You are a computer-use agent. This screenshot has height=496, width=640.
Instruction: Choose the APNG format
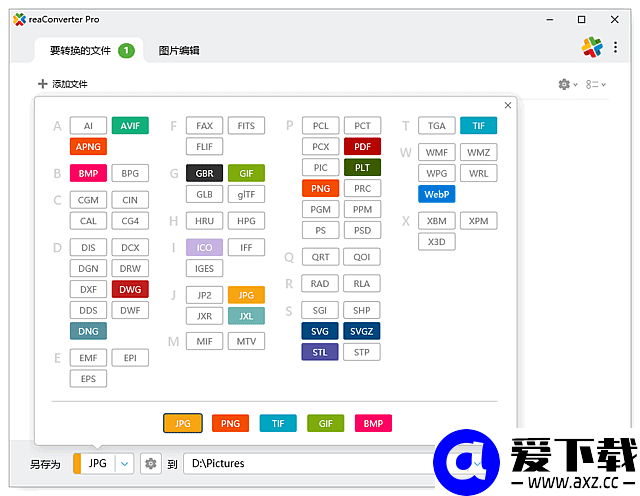tap(88, 147)
